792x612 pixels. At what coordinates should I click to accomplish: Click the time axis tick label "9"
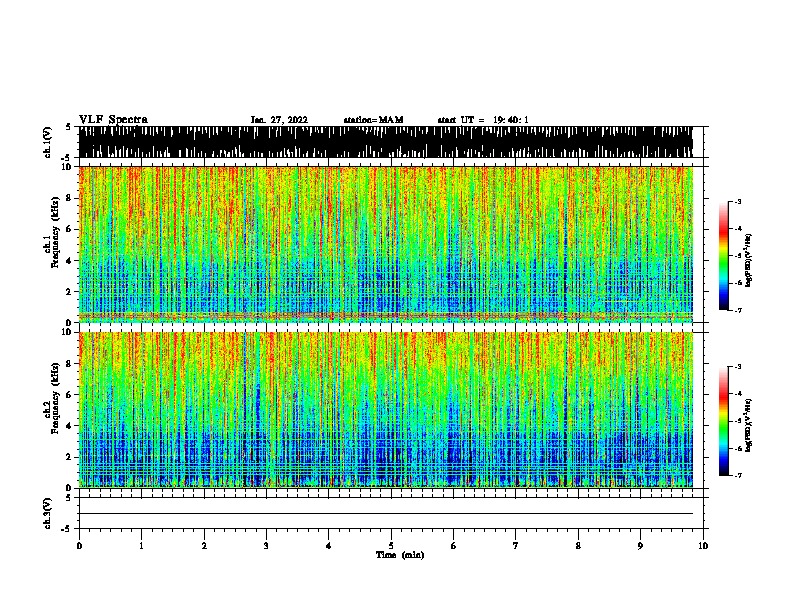point(640,546)
